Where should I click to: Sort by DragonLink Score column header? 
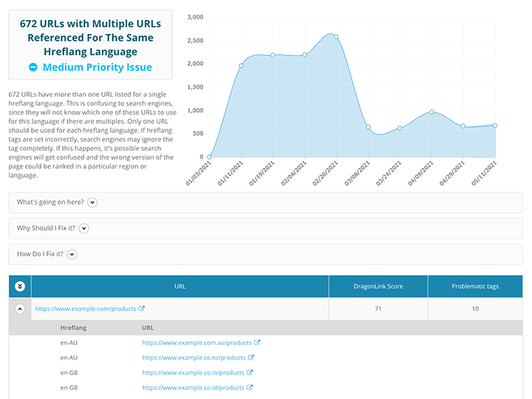click(378, 286)
